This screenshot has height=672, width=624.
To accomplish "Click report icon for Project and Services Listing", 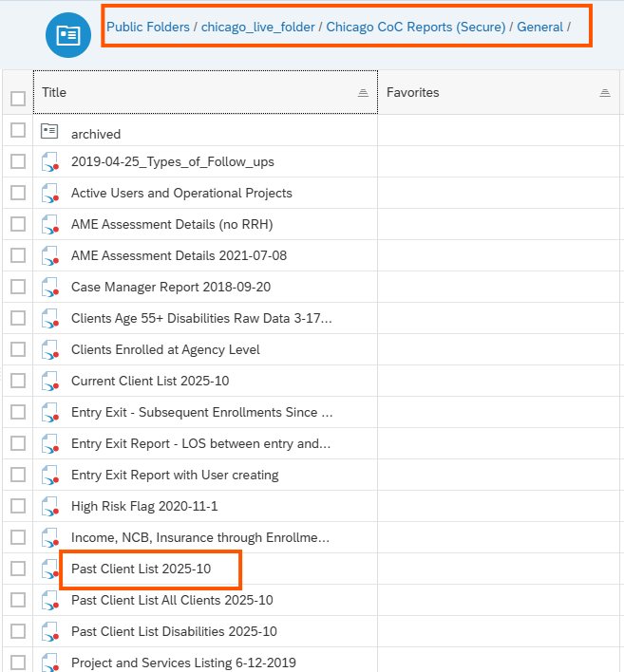I will [x=50, y=663].
